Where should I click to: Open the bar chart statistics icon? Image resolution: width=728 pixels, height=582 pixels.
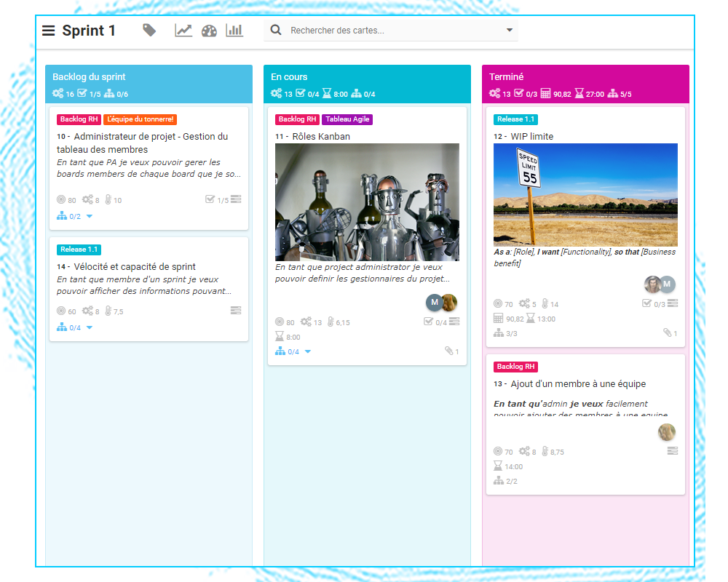(234, 31)
